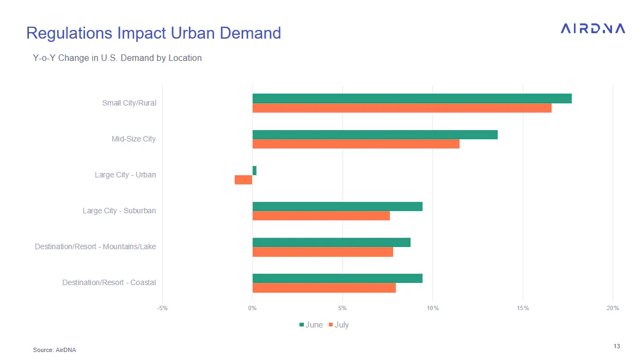Click subtitle 'Y-o-Y Change in U.S. Demand by Location'

coord(117,58)
